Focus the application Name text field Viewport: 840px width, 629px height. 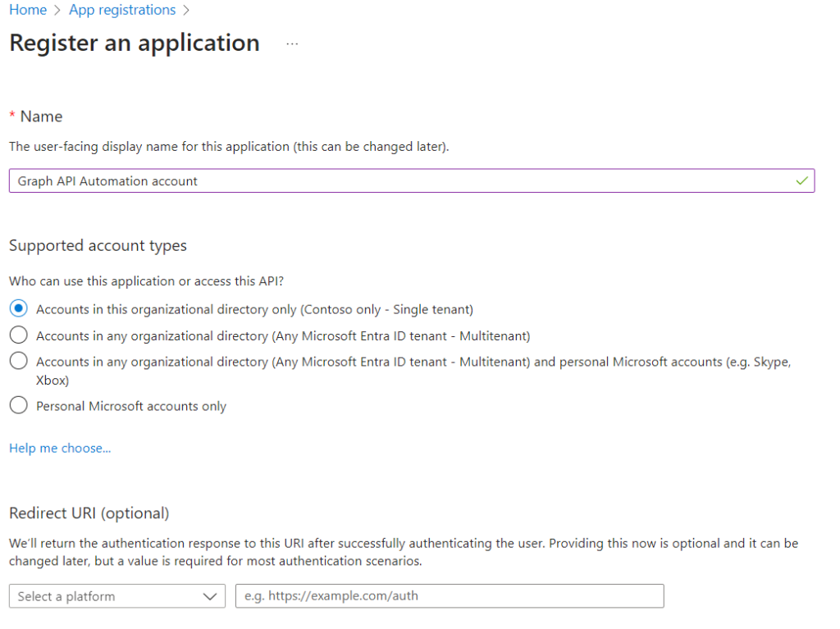[x=412, y=181]
